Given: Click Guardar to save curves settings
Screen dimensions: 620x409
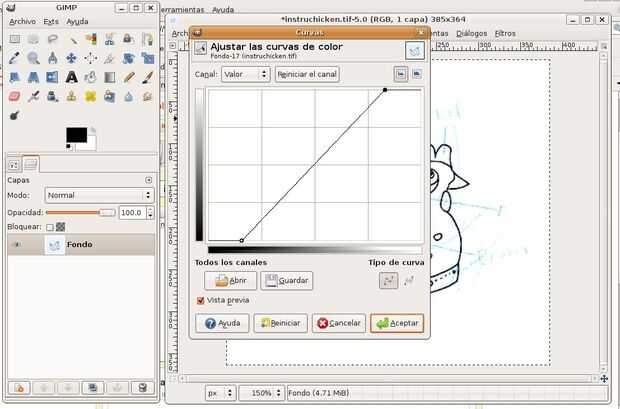Looking at the screenshot, I should coord(287,280).
